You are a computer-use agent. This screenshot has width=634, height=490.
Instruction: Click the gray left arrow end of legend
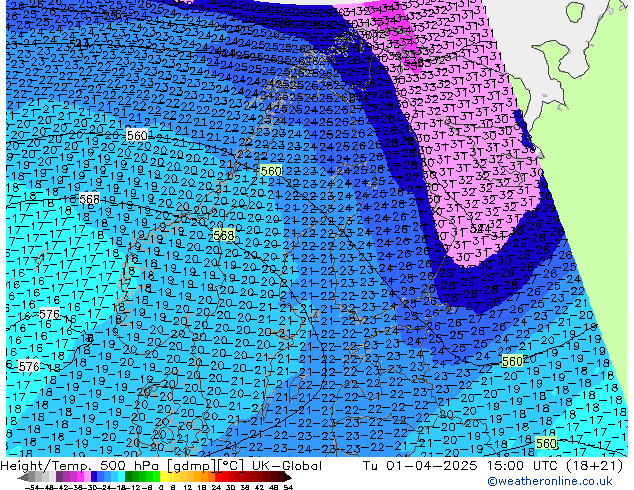click(x=23, y=477)
